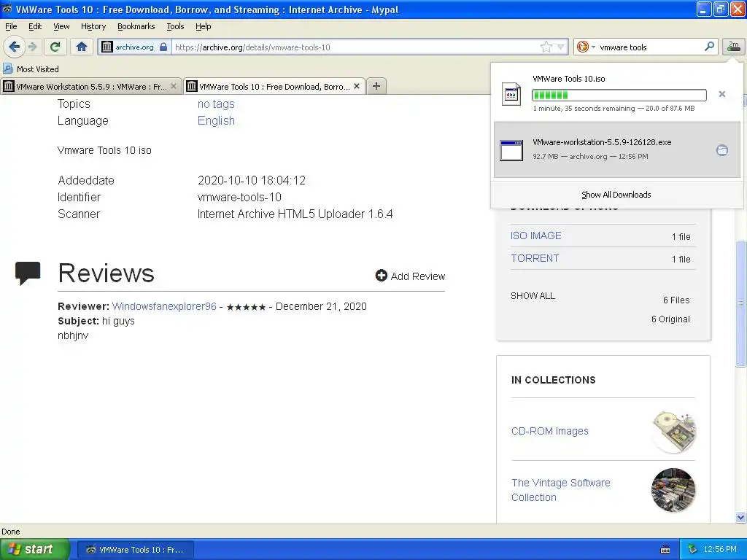Image resolution: width=747 pixels, height=560 pixels.
Task: Click the VMWare Tools 10.iso file icon
Action: tap(511, 94)
